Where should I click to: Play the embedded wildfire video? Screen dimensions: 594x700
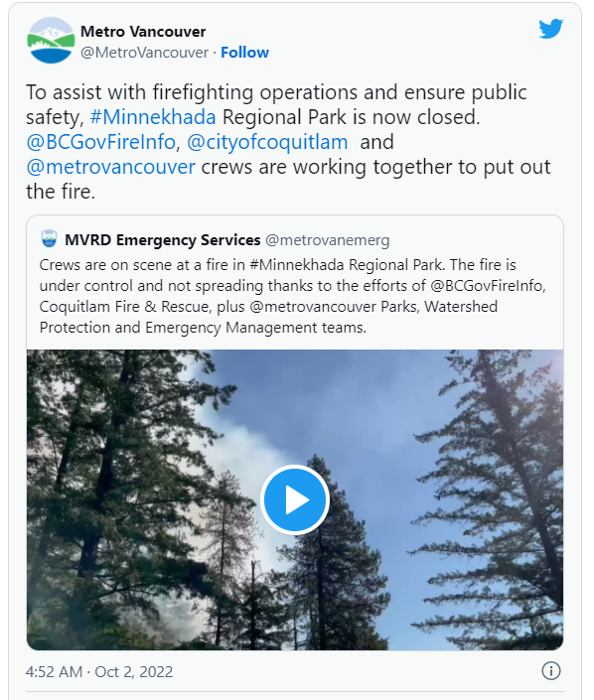tap(295, 499)
